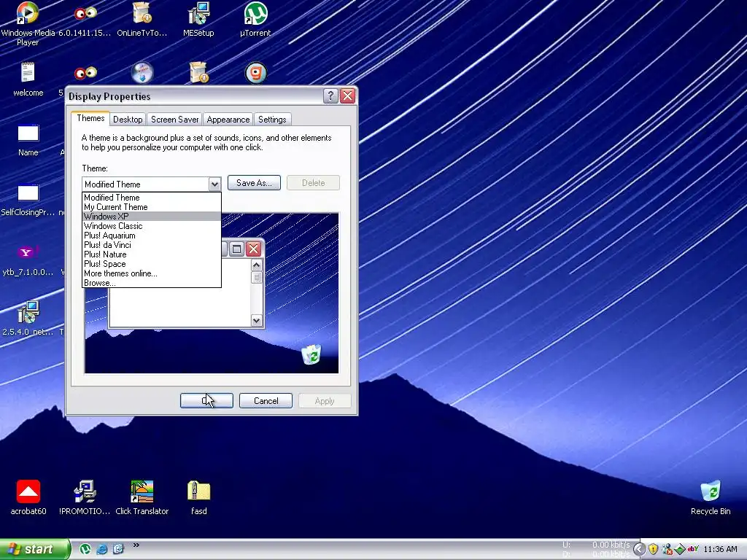Open the MESetup desktop icon
Screen dimensions: 747x560
[198, 20]
